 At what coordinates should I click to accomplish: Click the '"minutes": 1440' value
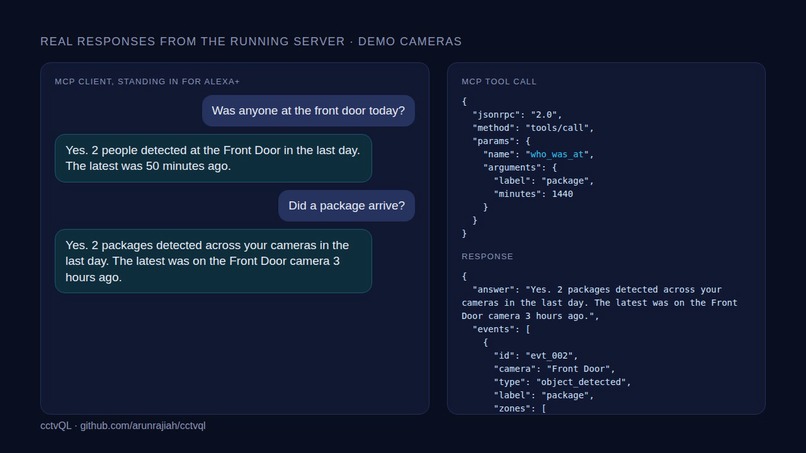[533, 194]
